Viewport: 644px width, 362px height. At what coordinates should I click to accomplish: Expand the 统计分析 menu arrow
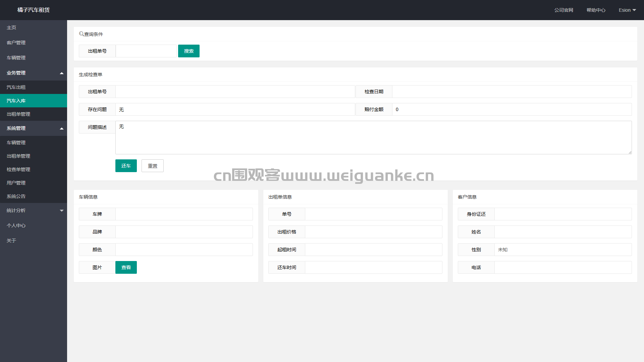click(62, 211)
